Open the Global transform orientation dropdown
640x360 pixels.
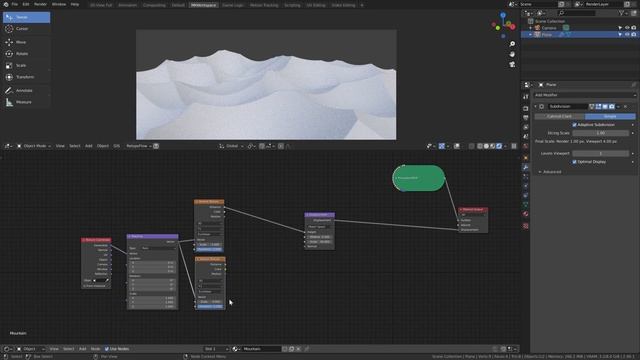[x=231, y=146]
